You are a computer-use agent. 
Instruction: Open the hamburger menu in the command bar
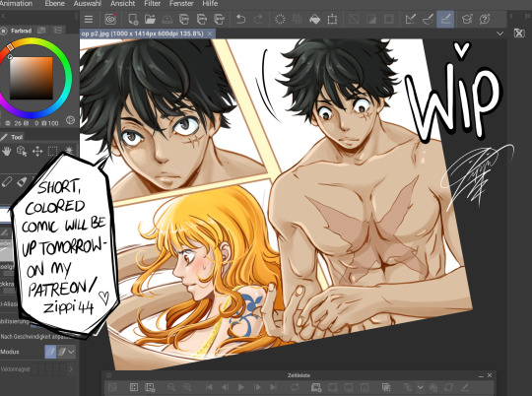[89, 20]
